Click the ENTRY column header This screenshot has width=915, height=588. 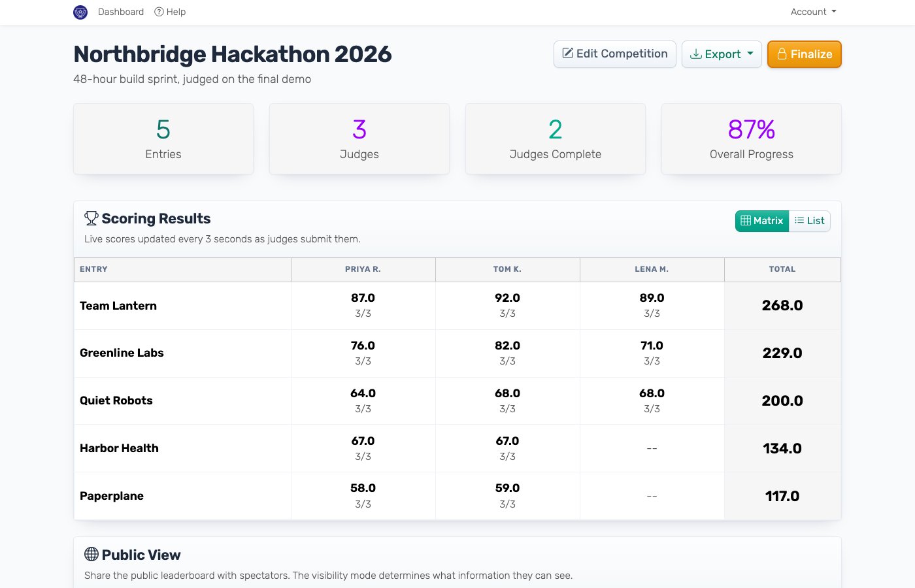pyautogui.click(x=182, y=269)
